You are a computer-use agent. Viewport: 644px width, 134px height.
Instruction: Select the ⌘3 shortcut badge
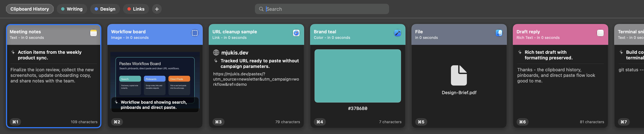click(x=218, y=122)
